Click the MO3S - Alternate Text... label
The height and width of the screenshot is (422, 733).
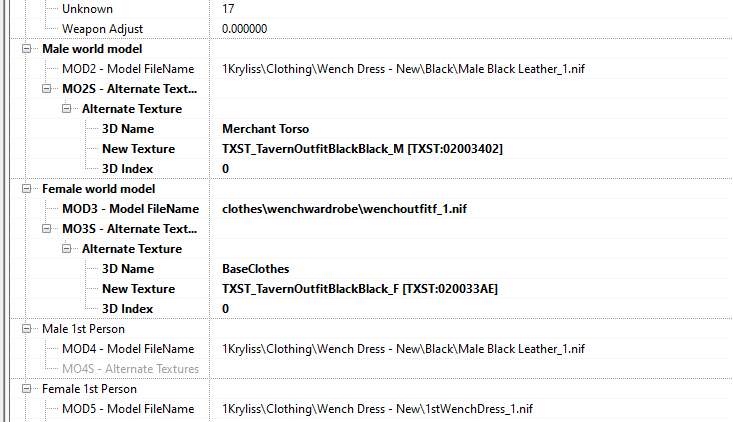[x=129, y=229]
